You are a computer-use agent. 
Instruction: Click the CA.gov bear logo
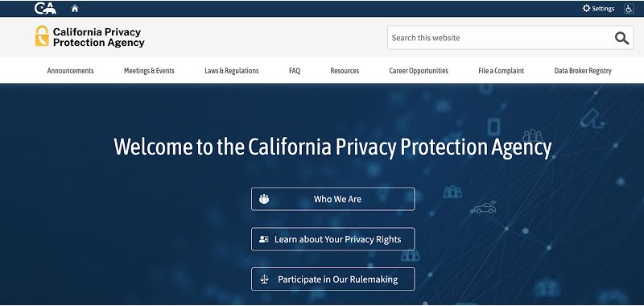point(45,8)
